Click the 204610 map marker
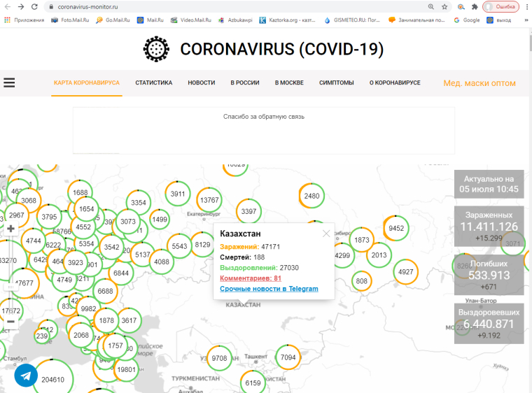 [x=52, y=379]
